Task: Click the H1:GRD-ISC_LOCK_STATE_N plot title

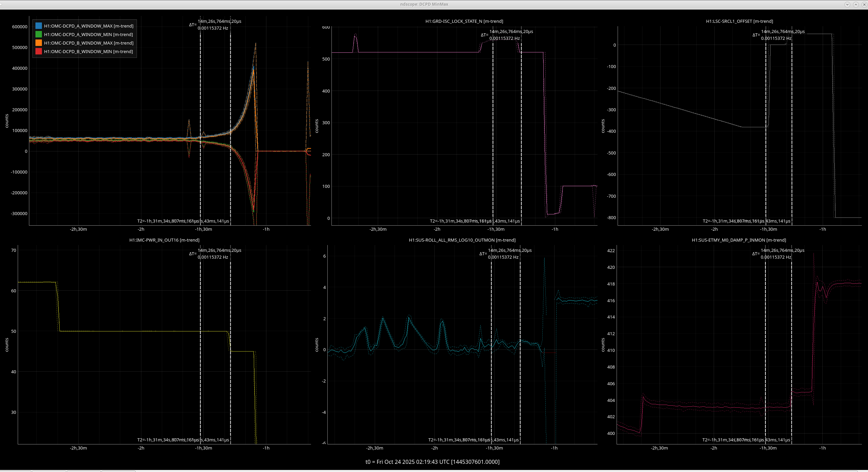Action: pos(464,21)
